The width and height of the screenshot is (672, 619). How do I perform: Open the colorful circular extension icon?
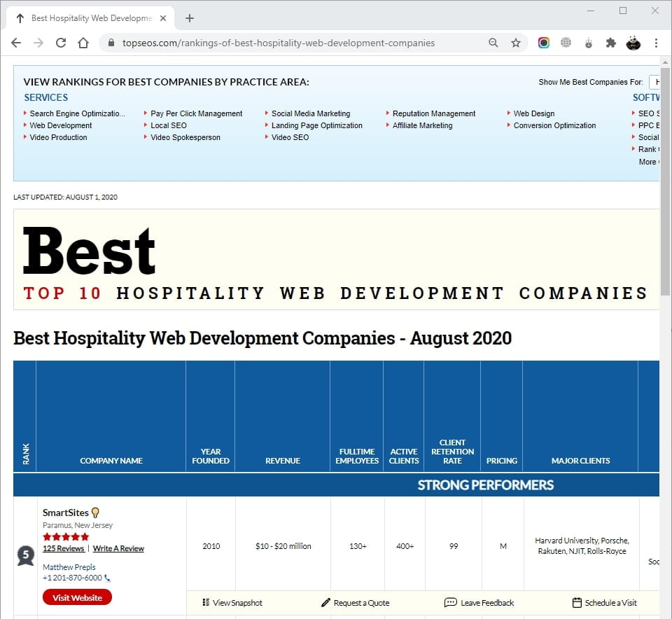coord(543,43)
